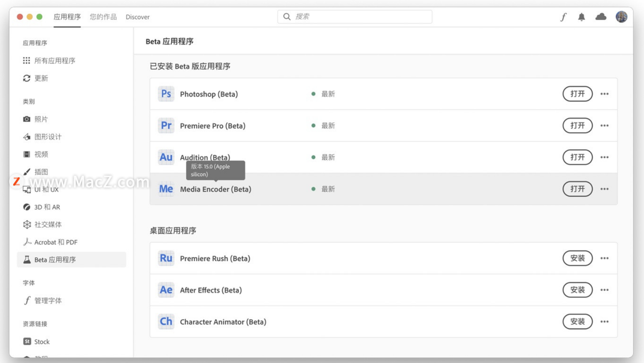Click the Beta 应用程序 flask icon
Screen dimensions: 644x363
click(x=26, y=259)
